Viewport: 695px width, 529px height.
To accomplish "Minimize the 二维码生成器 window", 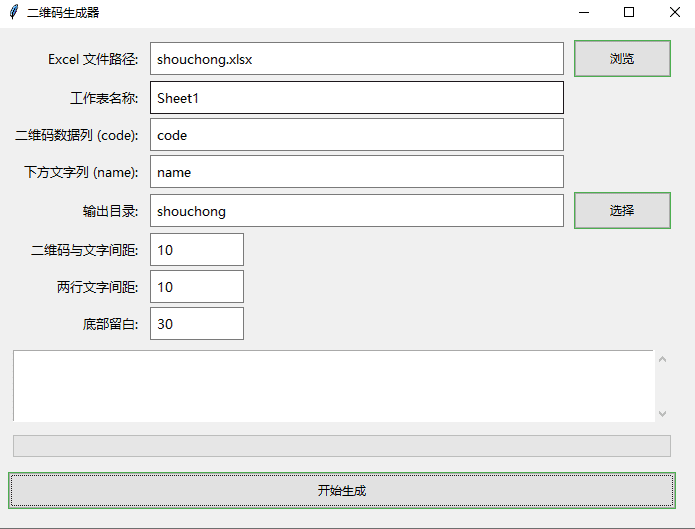I will tap(583, 13).
